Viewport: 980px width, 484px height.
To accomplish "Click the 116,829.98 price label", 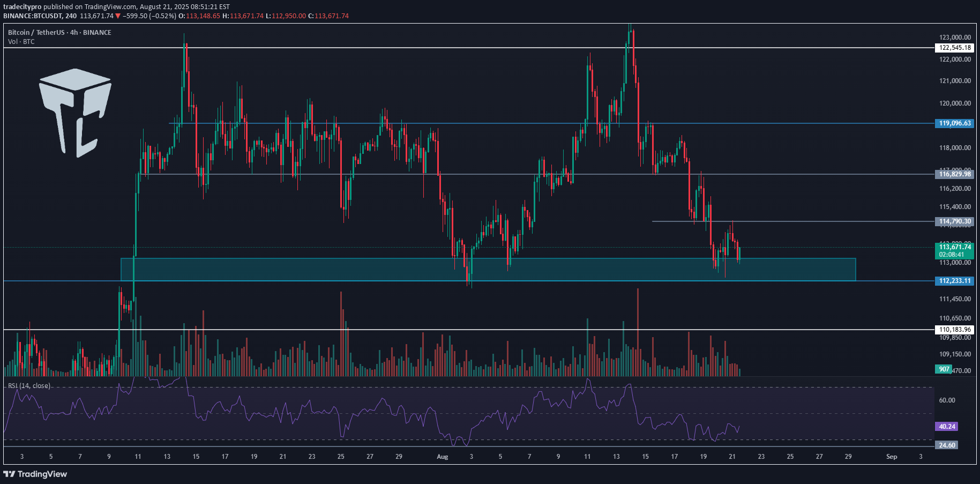I will coord(955,174).
